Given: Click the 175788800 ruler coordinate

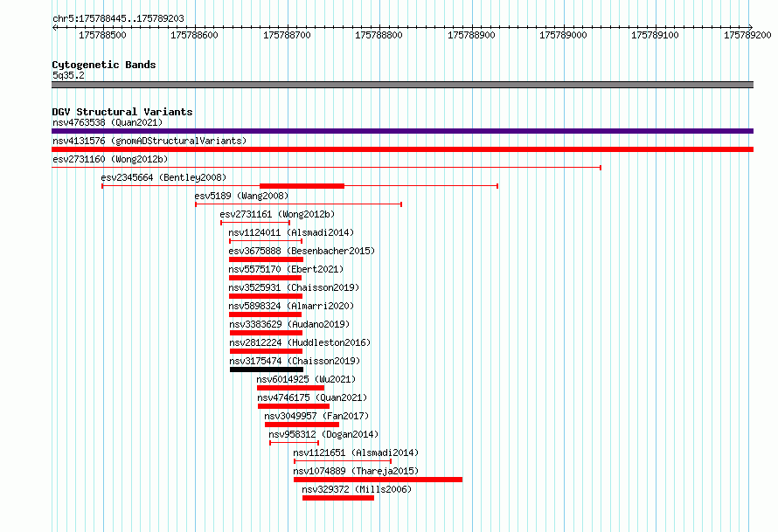Looking at the screenshot, I should 379,35.
